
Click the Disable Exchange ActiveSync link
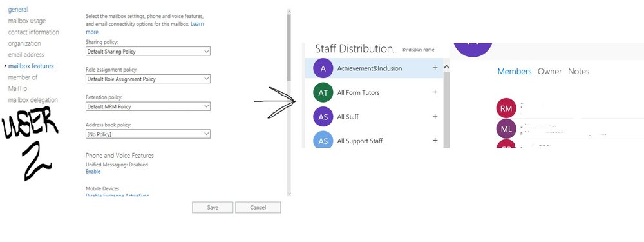point(117,196)
